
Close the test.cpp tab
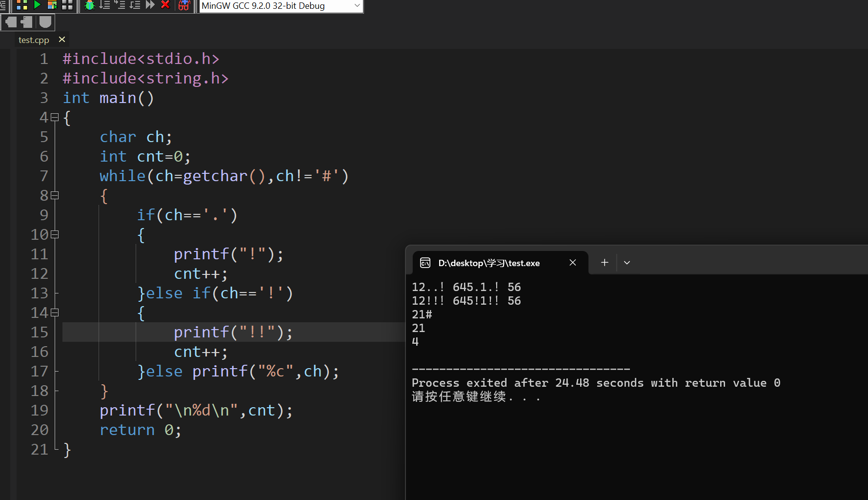pyautogui.click(x=62, y=40)
